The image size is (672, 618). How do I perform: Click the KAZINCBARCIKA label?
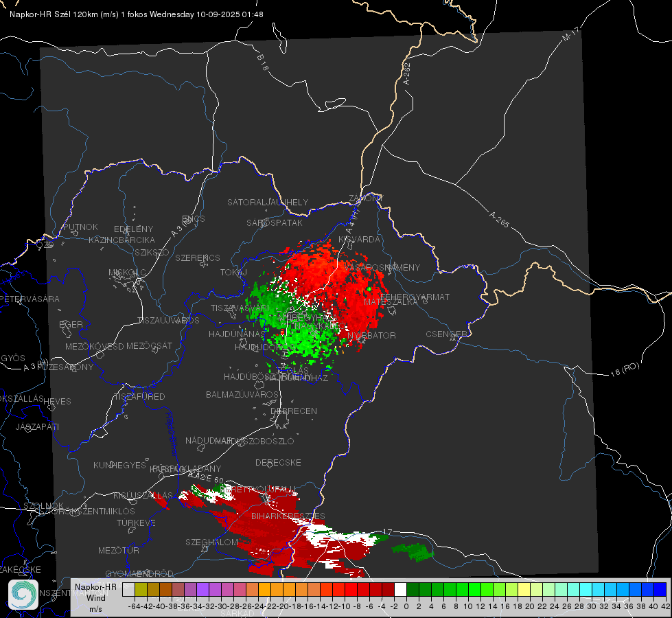121,240
